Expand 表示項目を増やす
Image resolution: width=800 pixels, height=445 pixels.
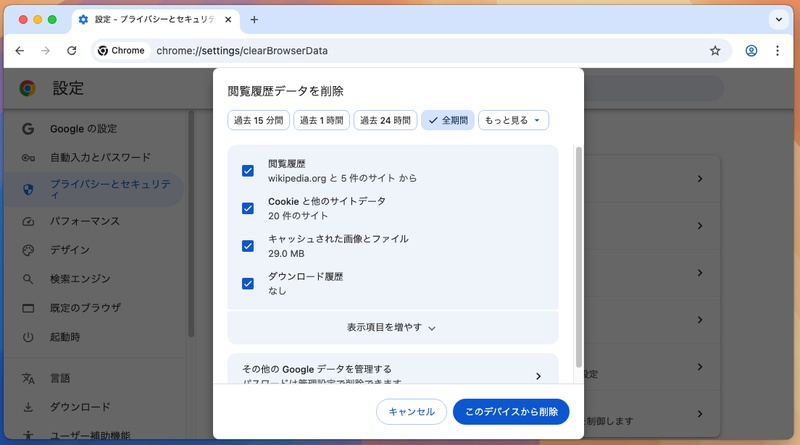pyautogui.click(x=392, y=327)
